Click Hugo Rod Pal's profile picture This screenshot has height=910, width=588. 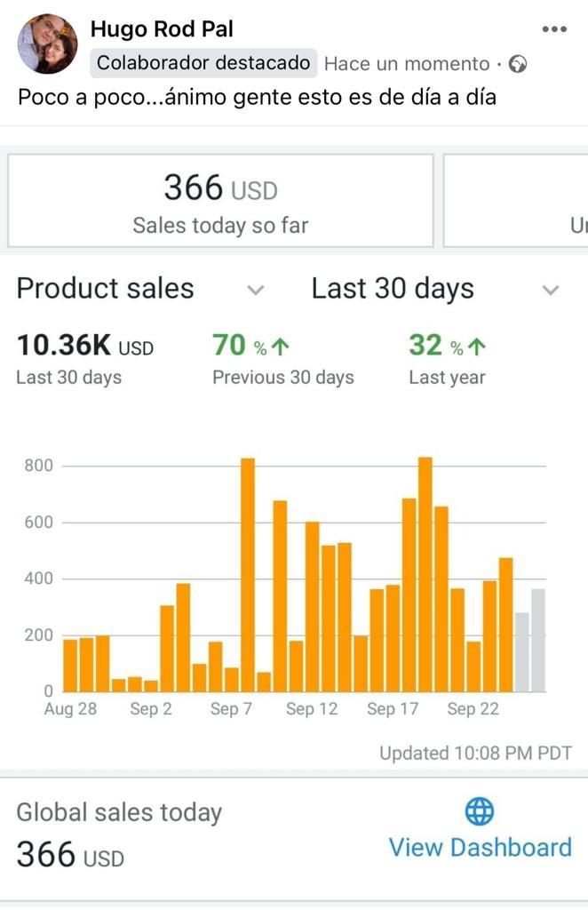(47, 44)
